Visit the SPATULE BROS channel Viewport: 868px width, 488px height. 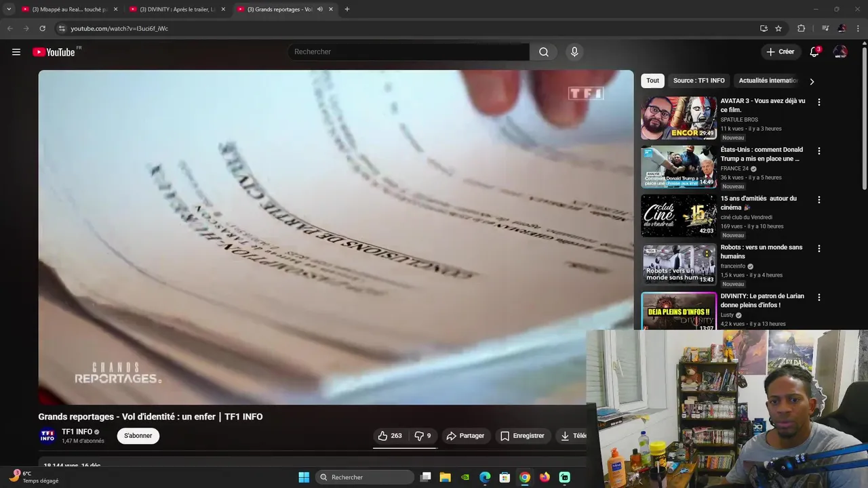(x=739, y=120)
